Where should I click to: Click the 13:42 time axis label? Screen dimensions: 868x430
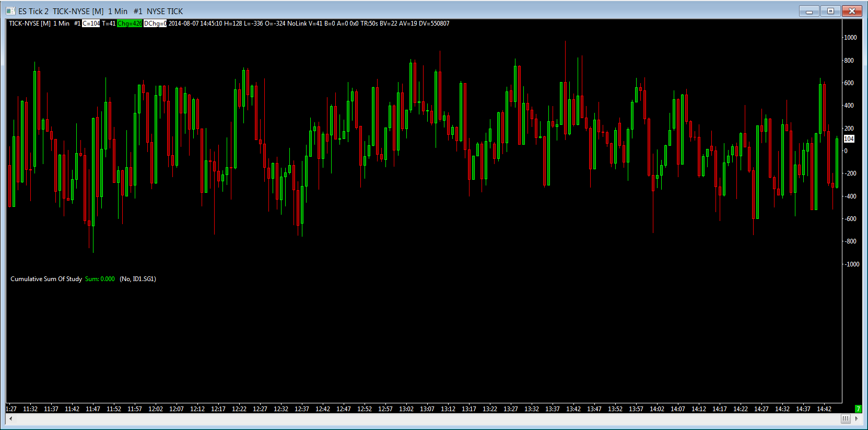[x=573, y=409]
